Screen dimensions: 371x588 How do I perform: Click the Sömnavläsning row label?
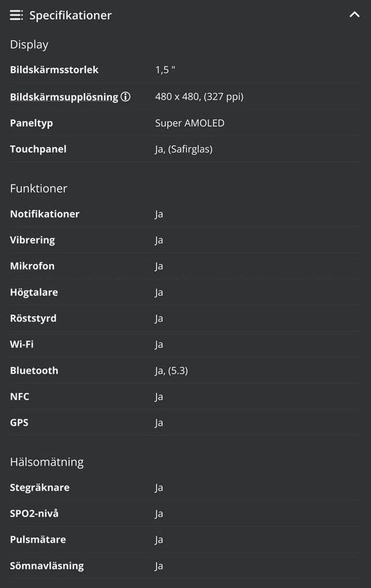pos(47,565)
